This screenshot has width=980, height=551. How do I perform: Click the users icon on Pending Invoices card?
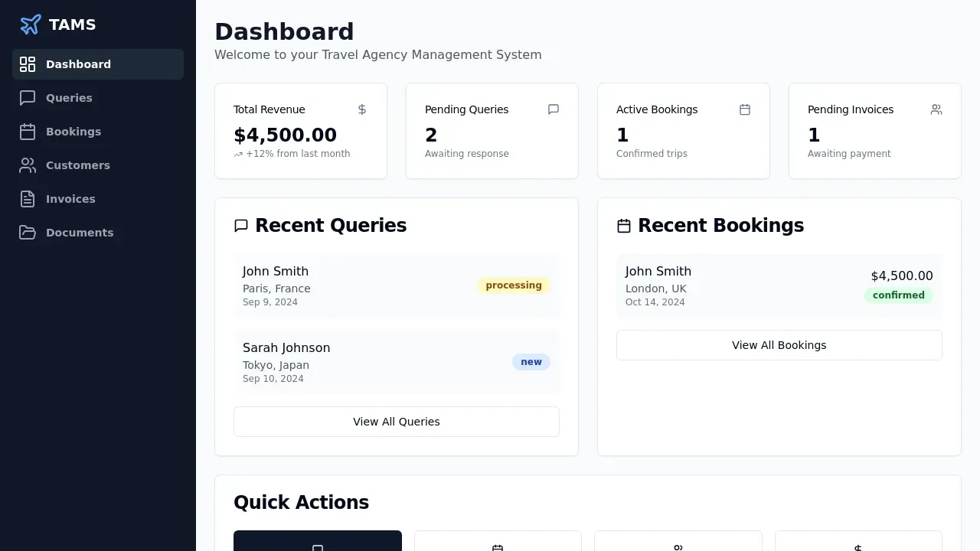[936, 109]
